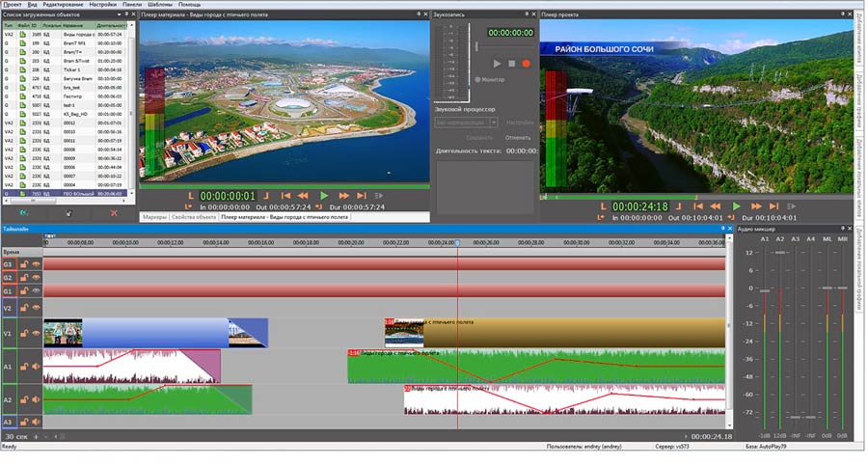
Task: Toggle visibility of track V2
Action: pyautogui.click(x=36, y=308)
